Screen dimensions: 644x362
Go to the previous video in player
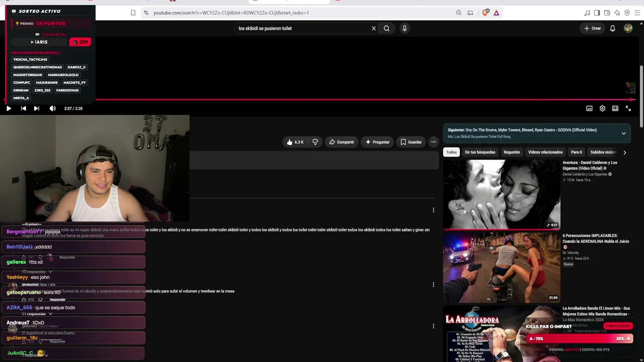click(x=23, y=108)
